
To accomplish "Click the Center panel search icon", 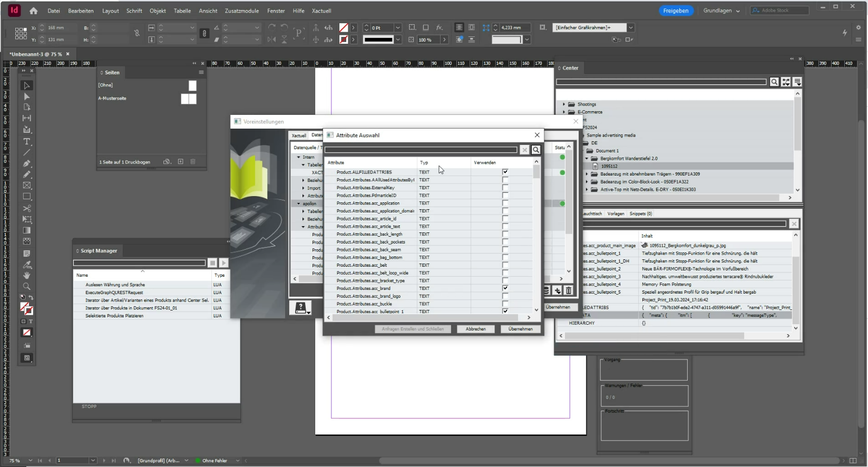I will (x=774, y=82).
